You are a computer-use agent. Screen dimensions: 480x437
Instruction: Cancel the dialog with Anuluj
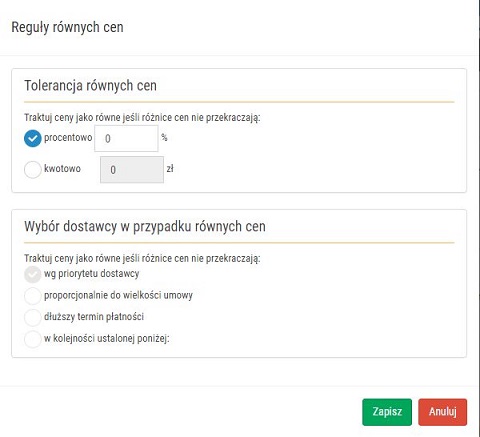pyautogui.click(x=443, y=412)
